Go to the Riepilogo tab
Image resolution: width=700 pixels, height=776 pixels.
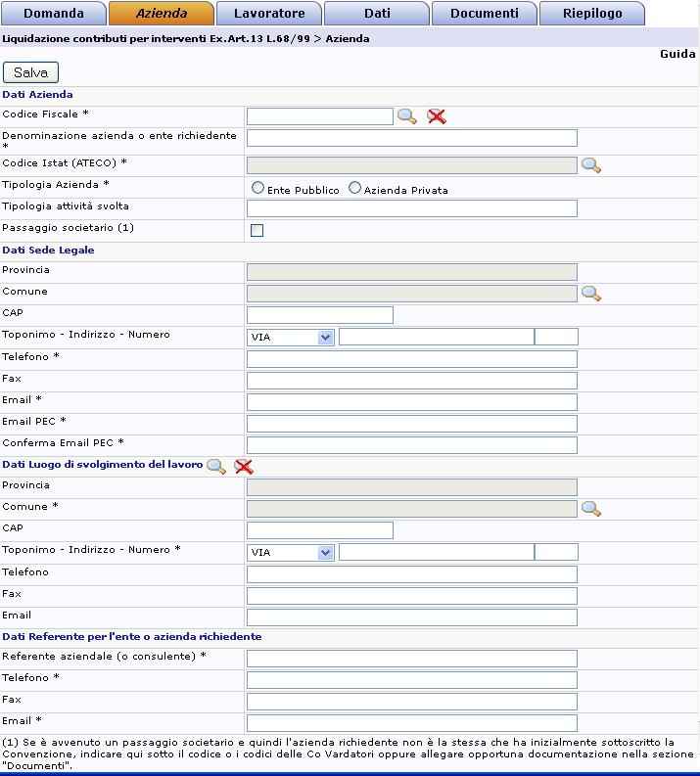(x=592, y=14)
